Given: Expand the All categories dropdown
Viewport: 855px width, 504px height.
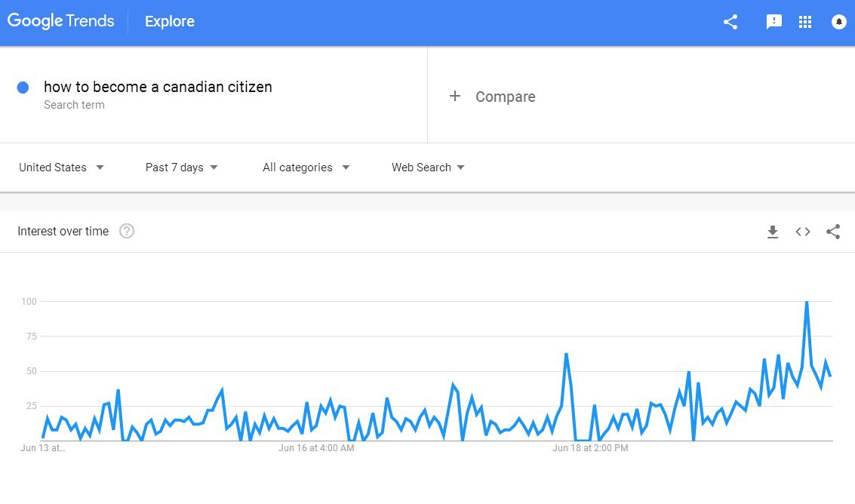Looking at the screenshot, I should tap(306, 167).
